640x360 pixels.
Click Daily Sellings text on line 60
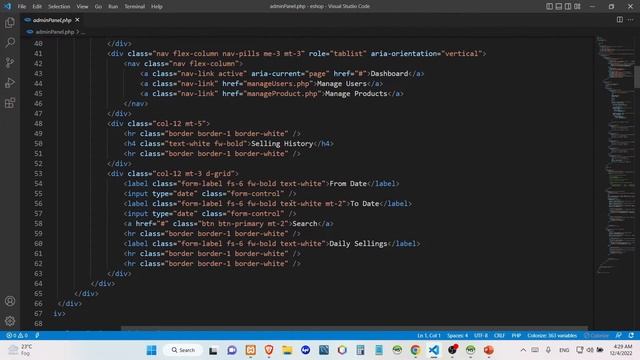pos(358,244)
